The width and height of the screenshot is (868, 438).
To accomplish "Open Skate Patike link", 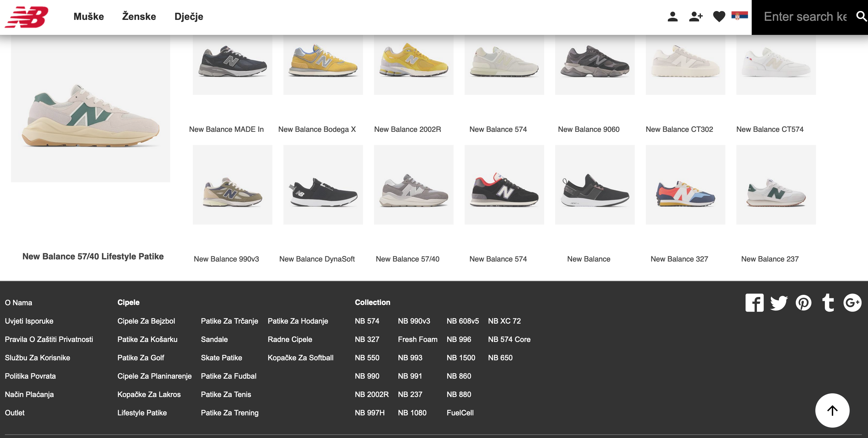I will (x=221, y=358).
